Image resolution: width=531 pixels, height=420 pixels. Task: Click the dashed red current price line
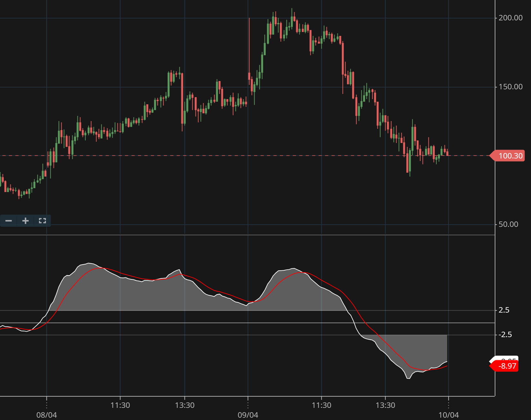tap(226, 155)
